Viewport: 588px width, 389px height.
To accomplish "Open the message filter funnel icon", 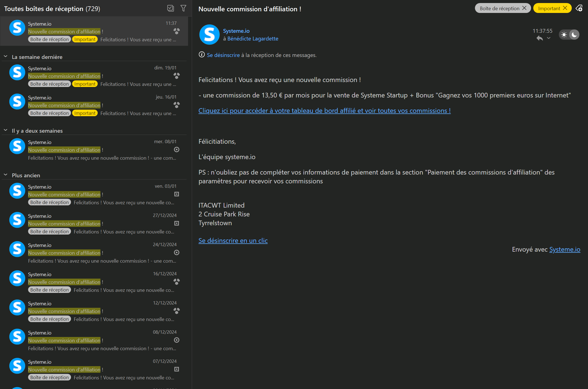I will (183, 8).
